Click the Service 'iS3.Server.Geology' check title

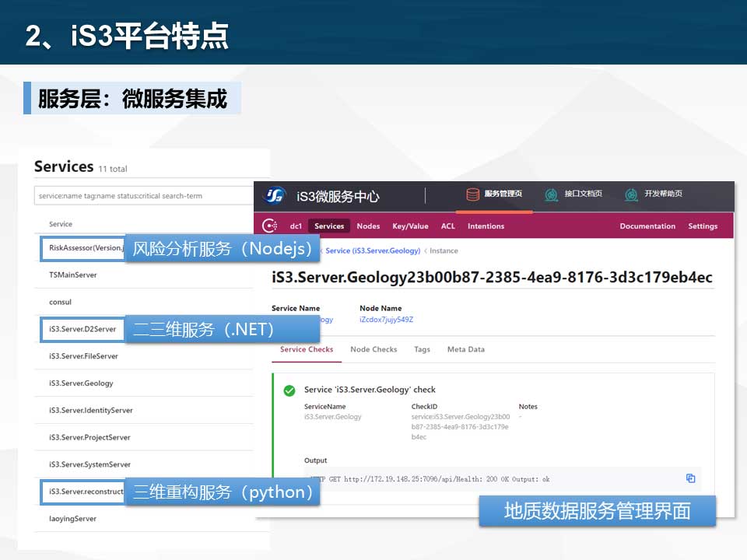click(x=370, y=390)
